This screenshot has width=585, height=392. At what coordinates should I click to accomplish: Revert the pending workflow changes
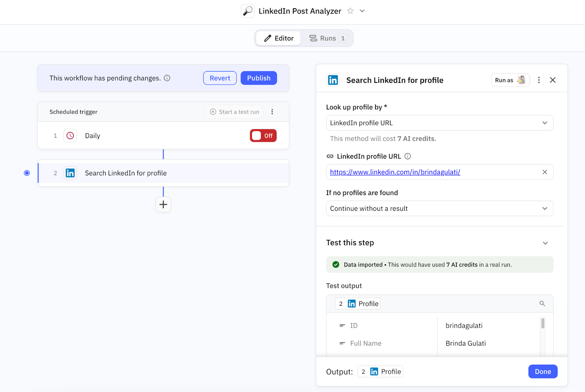click(220, 78)
